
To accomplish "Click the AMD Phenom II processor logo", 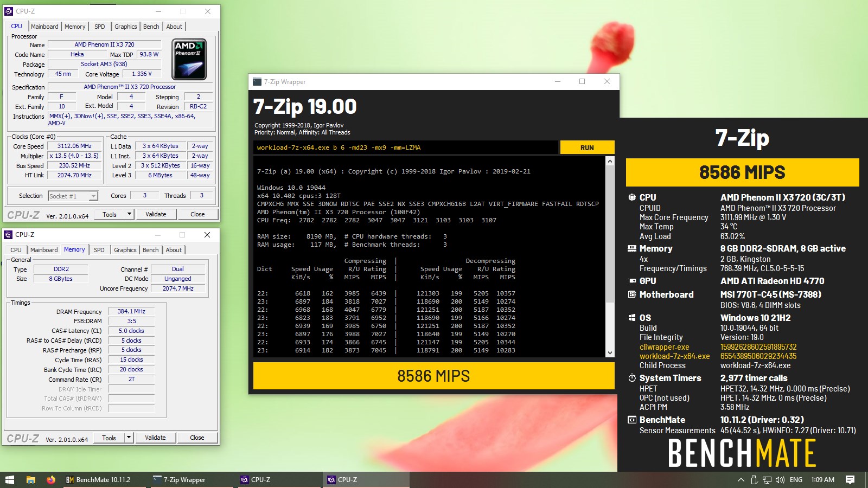I will click(189, 59).
